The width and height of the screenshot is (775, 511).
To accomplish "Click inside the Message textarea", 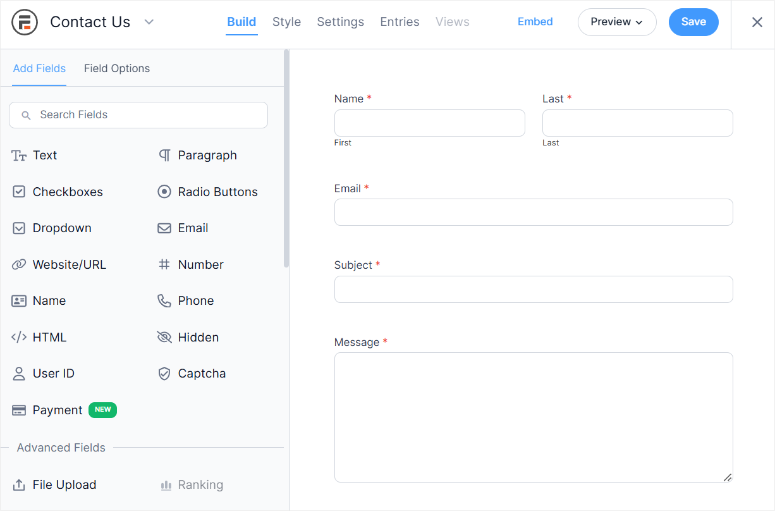I will pyautogui.click(x=533, y=418).
